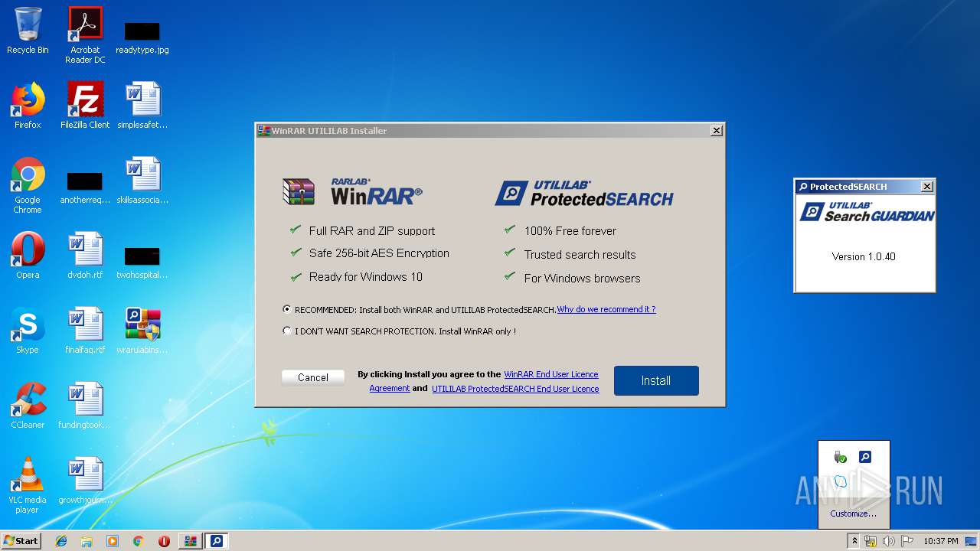This screenshot has width=980, height=551.
Task: Launch Internet Explorer from the taskbar
Action: point(61,541)
